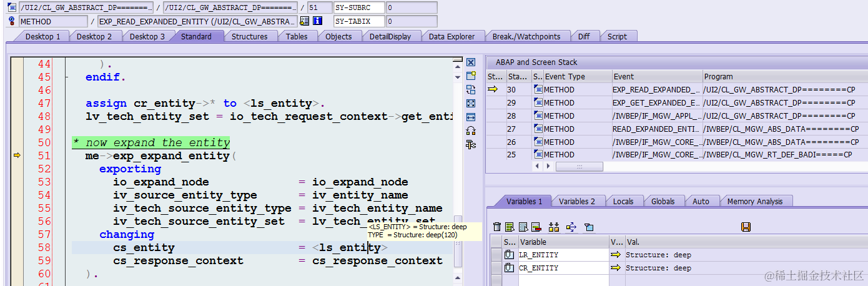Click the Program column header in stack

784,76
